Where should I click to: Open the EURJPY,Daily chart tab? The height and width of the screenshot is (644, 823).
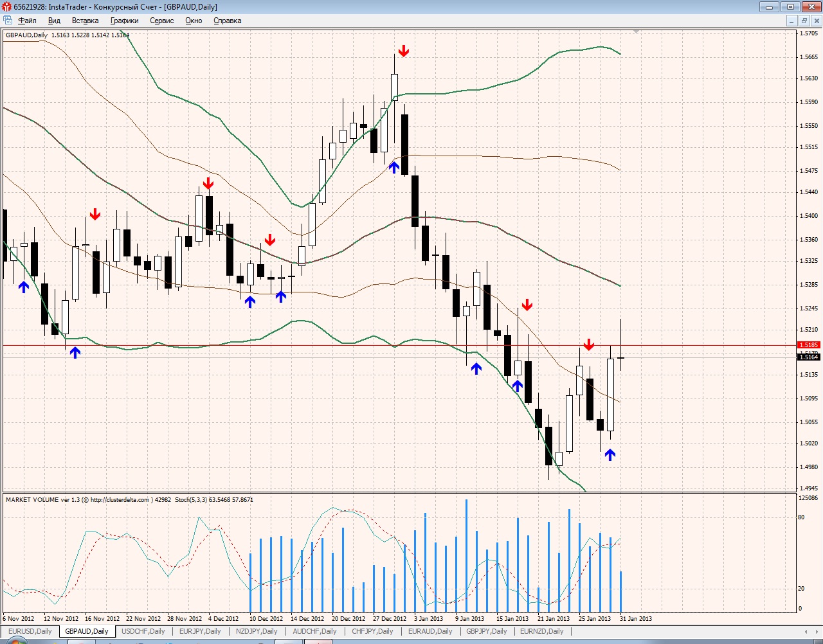(x=200, y=631)
